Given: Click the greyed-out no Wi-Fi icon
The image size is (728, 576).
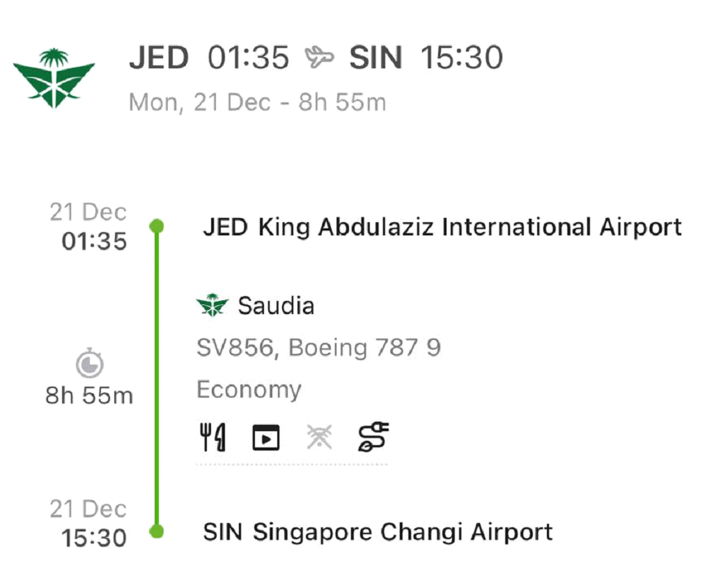Looking at the screenshot, I should click(x=319, y=437).
